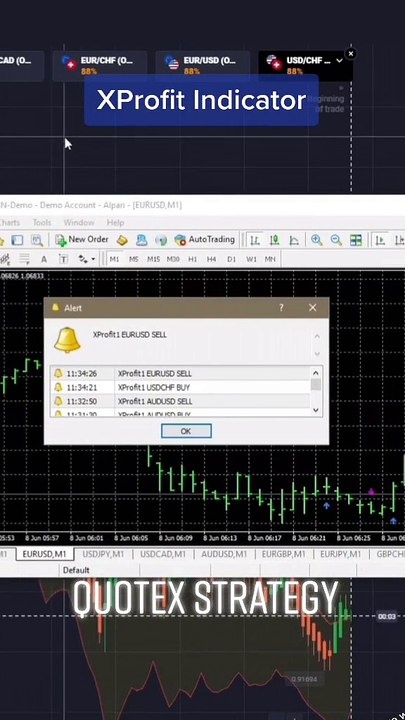The width and height of the screenshot is (405, 720).
Task: Click the large bell icon in Alert dialog
Action: point(68,340)
